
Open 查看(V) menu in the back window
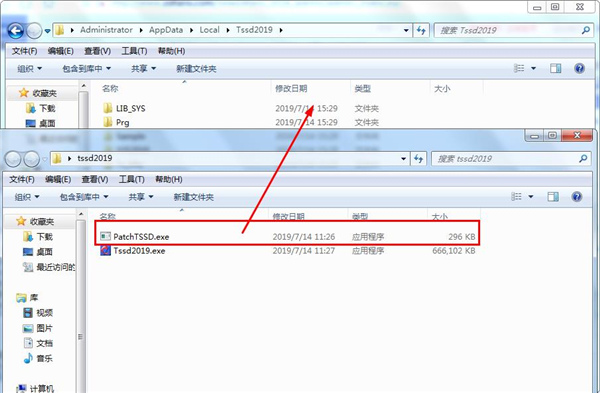coord(97,51)
